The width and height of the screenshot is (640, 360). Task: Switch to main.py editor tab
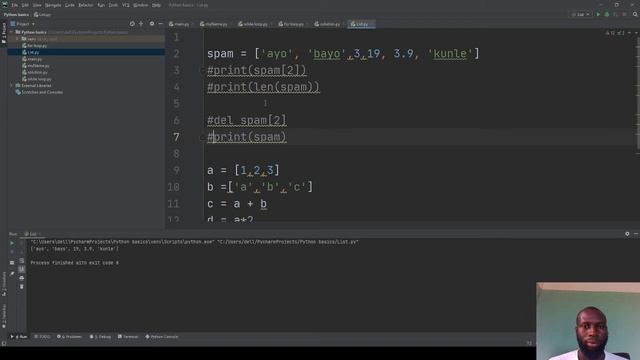tap(180, 24)
